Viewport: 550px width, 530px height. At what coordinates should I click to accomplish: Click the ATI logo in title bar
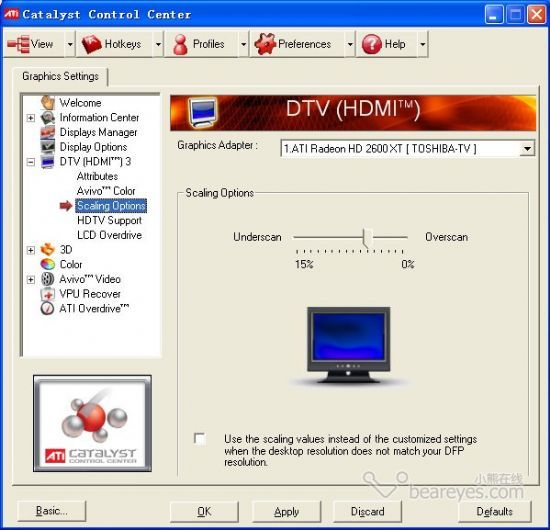12,14
